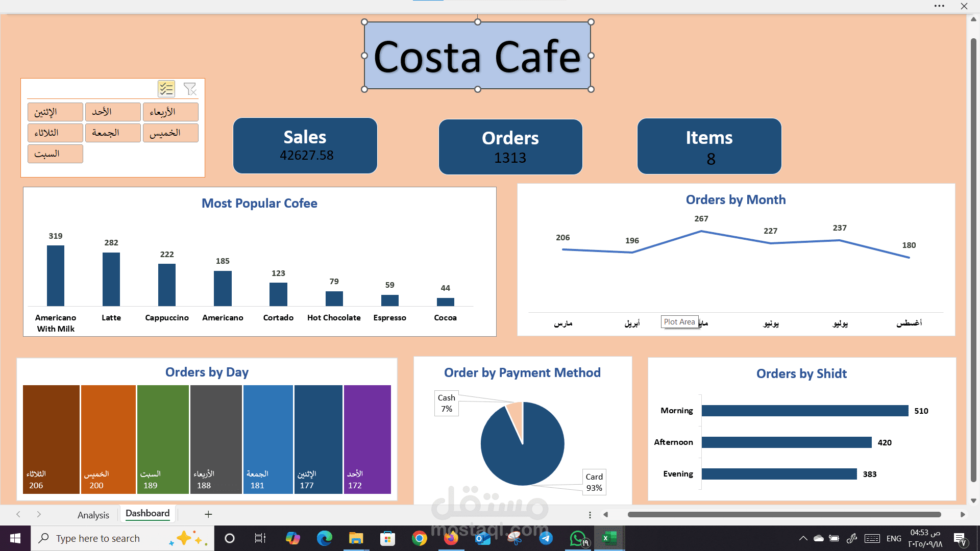Select the الإثنين slicer button
The image size is (980, 551).
coord(55,112)
